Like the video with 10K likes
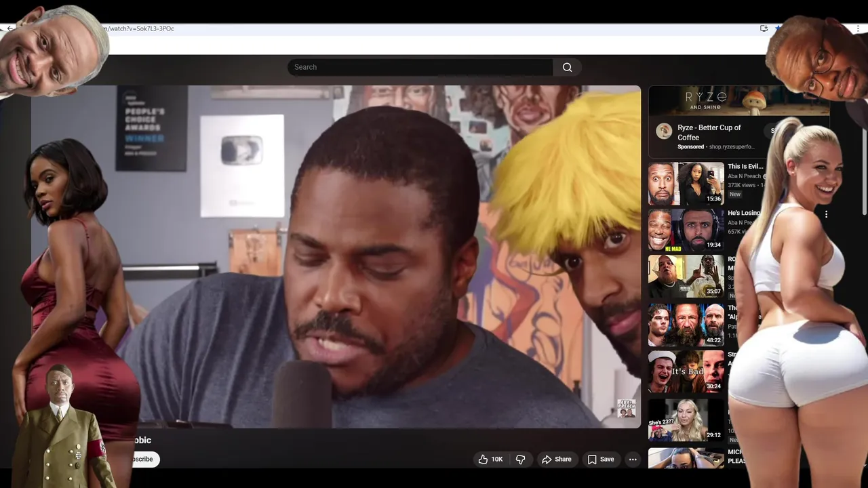 click(490, 460)
